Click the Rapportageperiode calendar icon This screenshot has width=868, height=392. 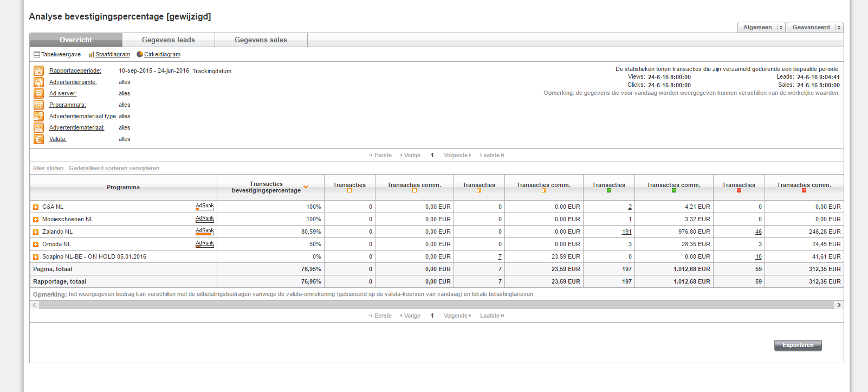[38, 71]
